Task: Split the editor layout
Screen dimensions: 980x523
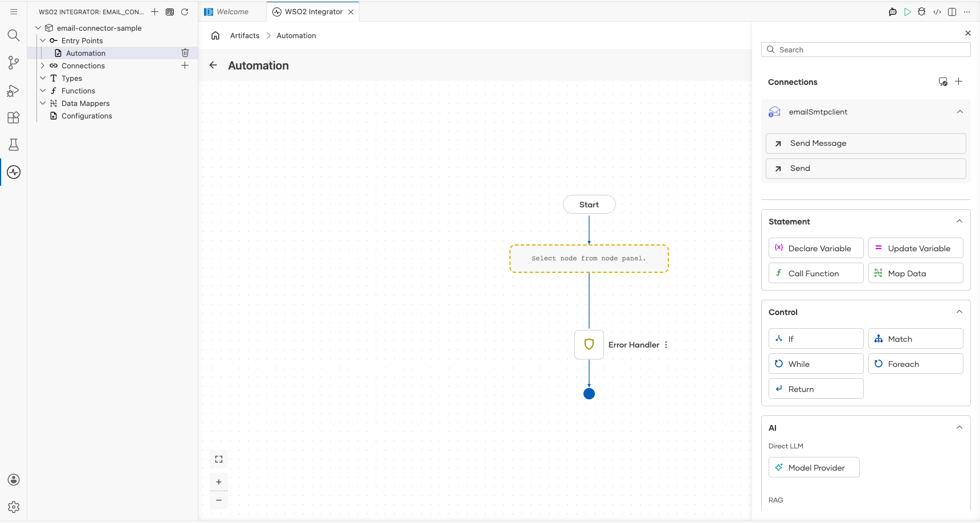Action: (x=952, y=11)
